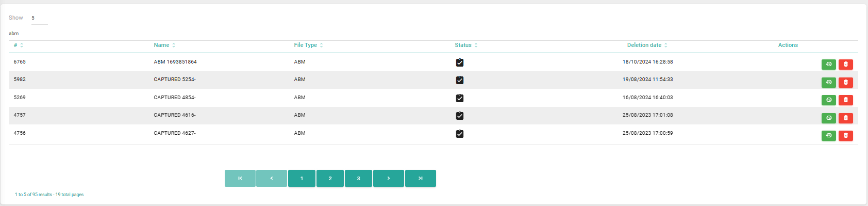Click status check icon for row 6765

tap(460, 62)
